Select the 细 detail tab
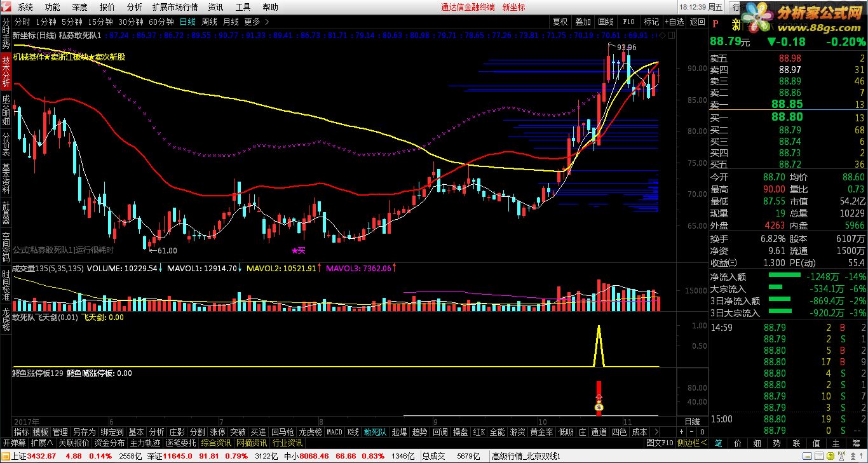 (x=757, y=443)
